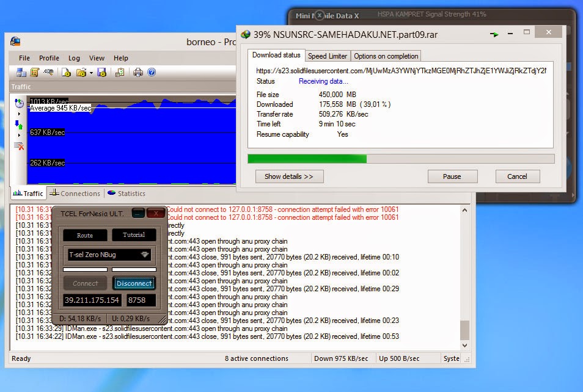This screenshot has height=392, width=583.
Task: Clear traffic graph red X icon
Action: [19, 146]
